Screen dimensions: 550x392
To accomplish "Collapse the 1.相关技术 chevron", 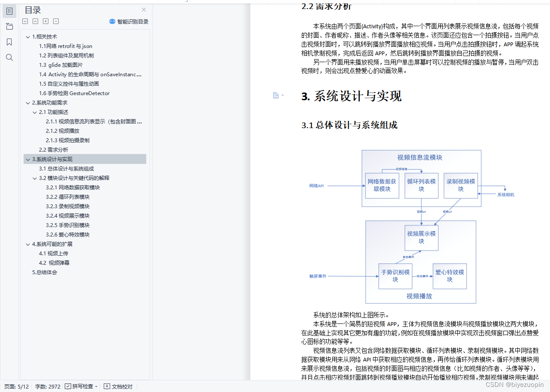I will click(x=28, y=37).
